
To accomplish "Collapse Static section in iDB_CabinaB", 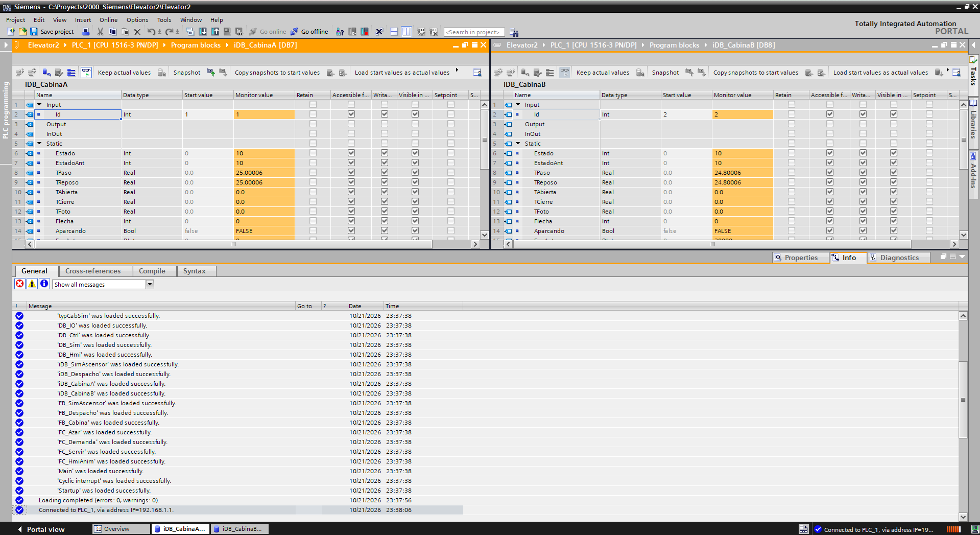I will [x=518, y=144].
